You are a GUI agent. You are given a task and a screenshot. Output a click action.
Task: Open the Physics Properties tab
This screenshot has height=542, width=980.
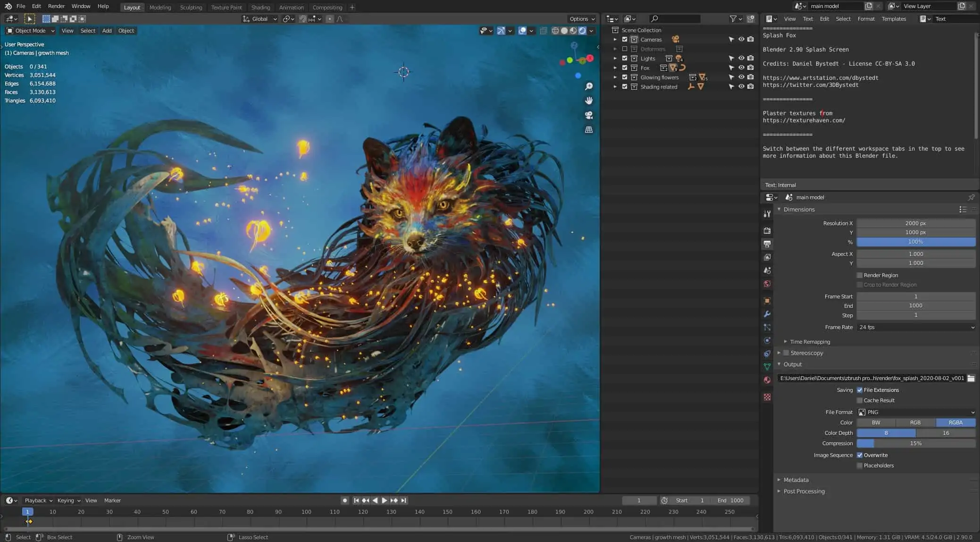click(x=767, y=340)
